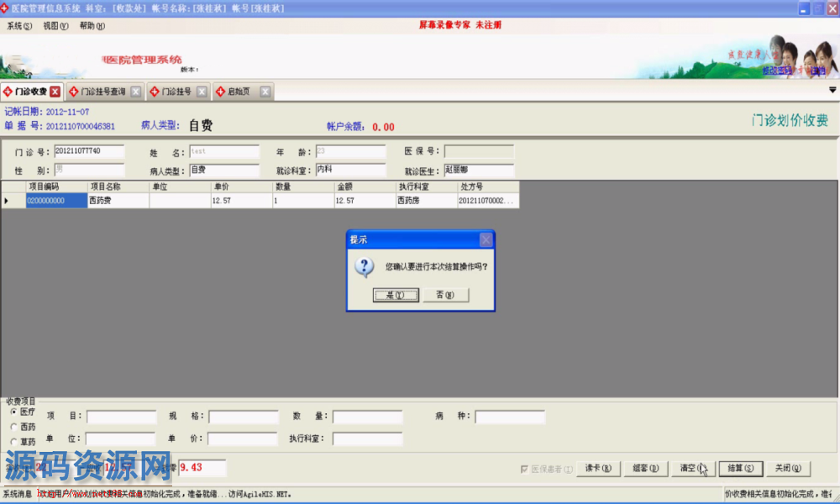Click the 结算 button
The width and height of the screenshot is (840, 504).
[740, 468]
